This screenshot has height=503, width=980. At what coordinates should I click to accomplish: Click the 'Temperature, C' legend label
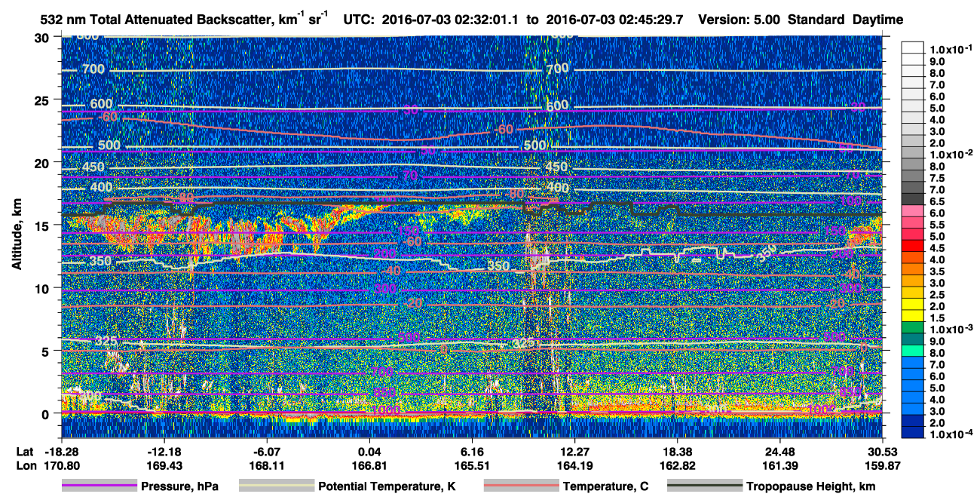tap(605, 486)
